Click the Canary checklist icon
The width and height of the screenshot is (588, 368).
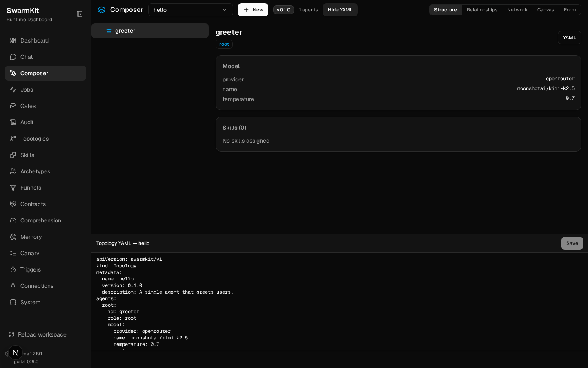click(x=13, y=253)
